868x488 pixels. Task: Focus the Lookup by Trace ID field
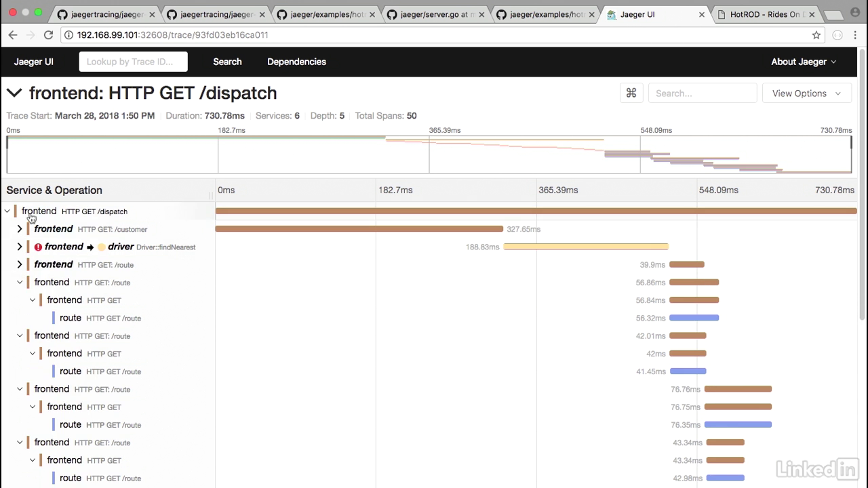(x=134, y=62)
